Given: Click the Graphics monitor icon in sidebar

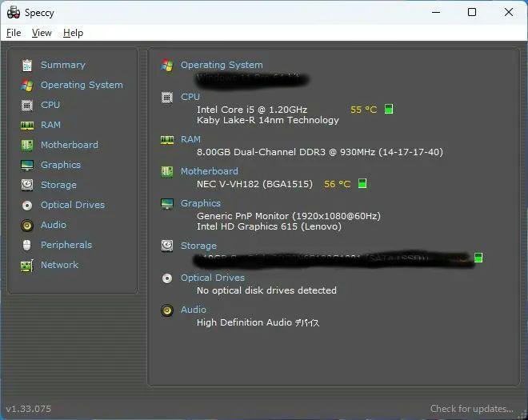Looking at the screenshot, I should pos(27,165).
